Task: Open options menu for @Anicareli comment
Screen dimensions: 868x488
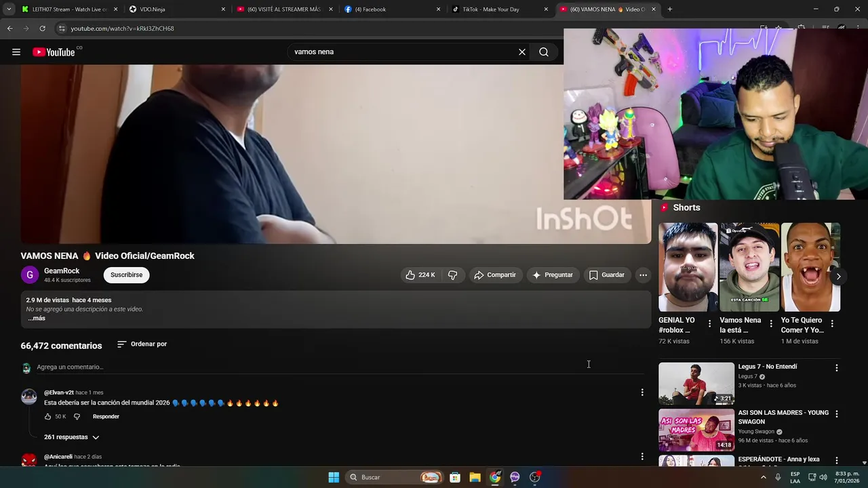Action: (x=642, y=457)
